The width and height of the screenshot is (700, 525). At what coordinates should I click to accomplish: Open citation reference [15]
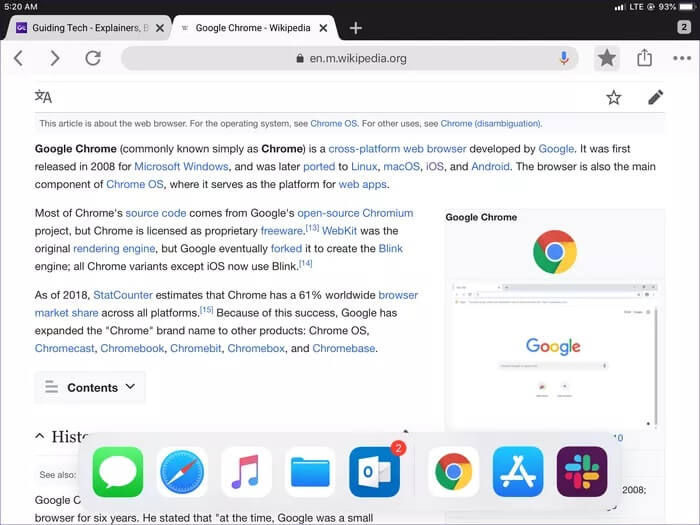[206, 310]
